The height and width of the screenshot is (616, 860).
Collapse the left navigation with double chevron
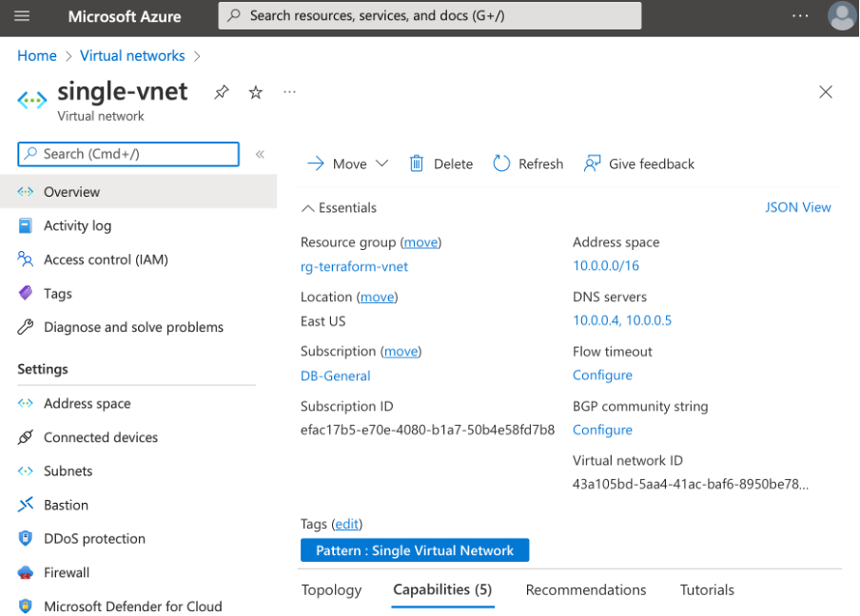click(x=260, y=155)
